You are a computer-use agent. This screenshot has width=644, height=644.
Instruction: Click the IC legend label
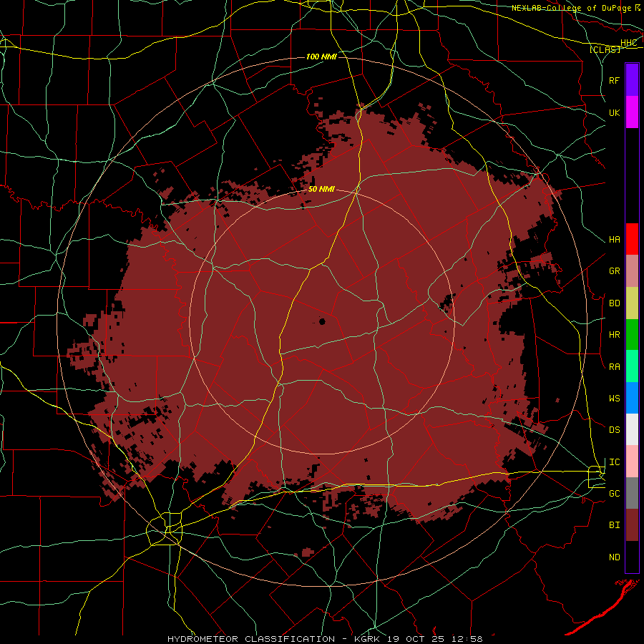[x=614, y=462]
